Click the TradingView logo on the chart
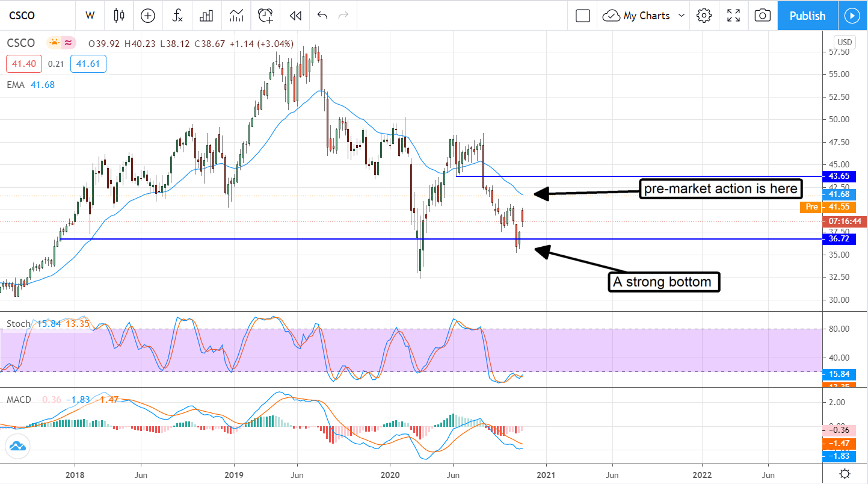 17,446
